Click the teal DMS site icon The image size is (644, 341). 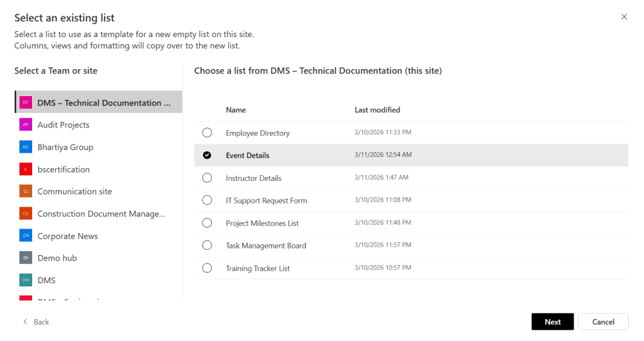[x=26, y=280]
